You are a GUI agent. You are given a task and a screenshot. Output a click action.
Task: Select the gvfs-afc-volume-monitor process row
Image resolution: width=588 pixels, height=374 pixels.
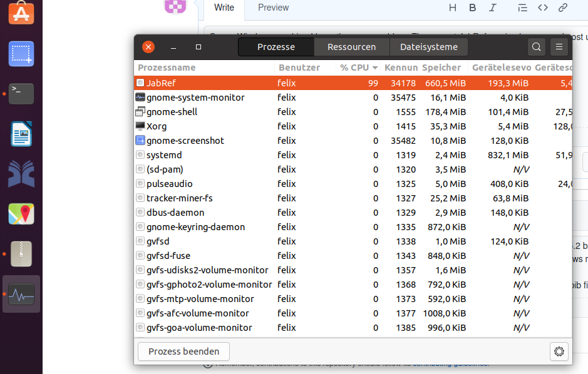353,313
